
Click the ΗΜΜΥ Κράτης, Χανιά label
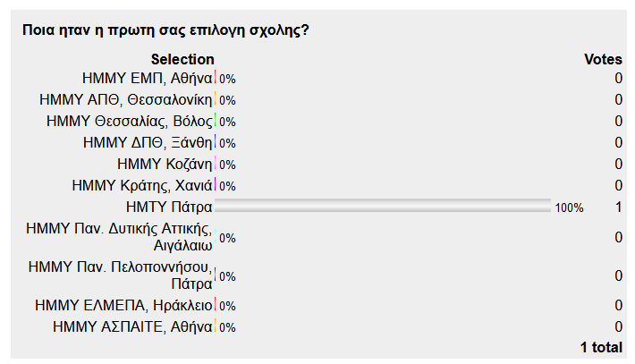click(141, 185)
